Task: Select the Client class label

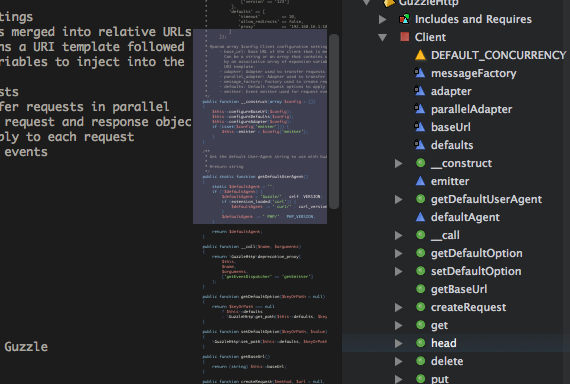Action: pos(430,37)
